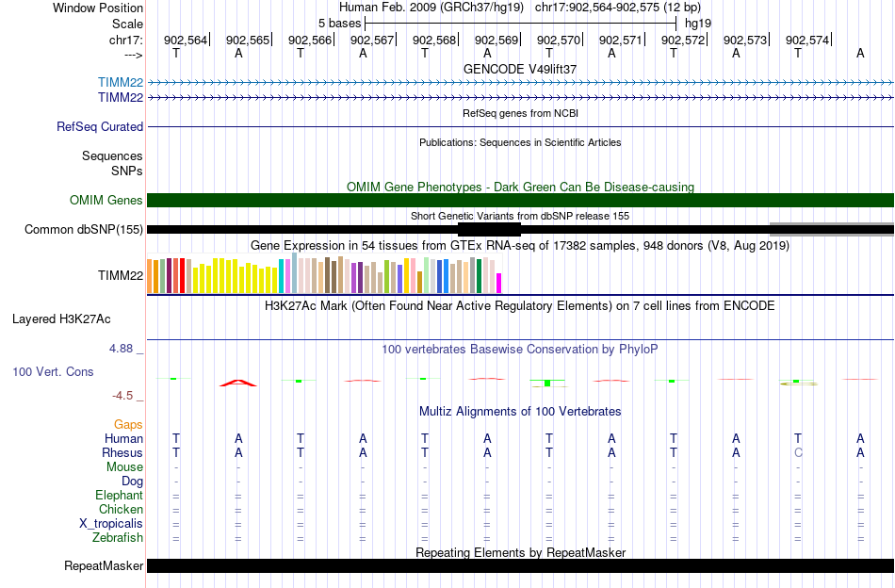Click the Common dbSNP(155) track label

pyautogui.click(x=84, y=230)
